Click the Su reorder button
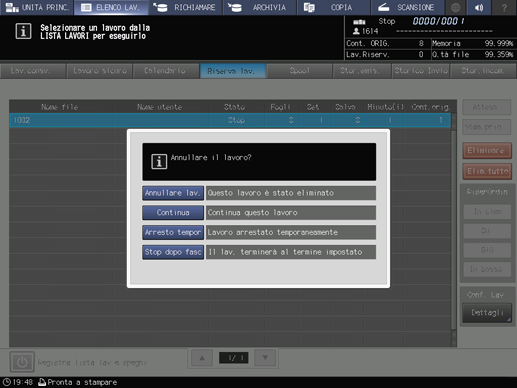The width and height of the screenshot is (517, 388). [487, 231]
